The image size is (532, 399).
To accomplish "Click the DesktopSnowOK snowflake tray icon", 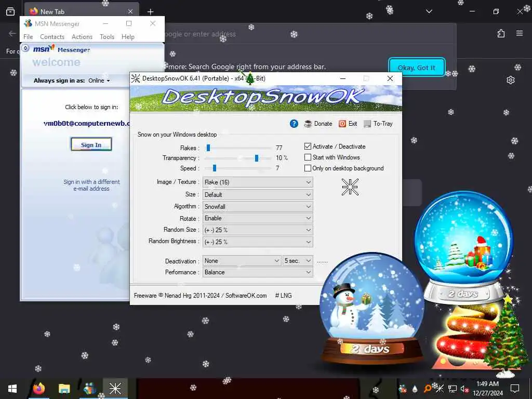I will (440, 389).
